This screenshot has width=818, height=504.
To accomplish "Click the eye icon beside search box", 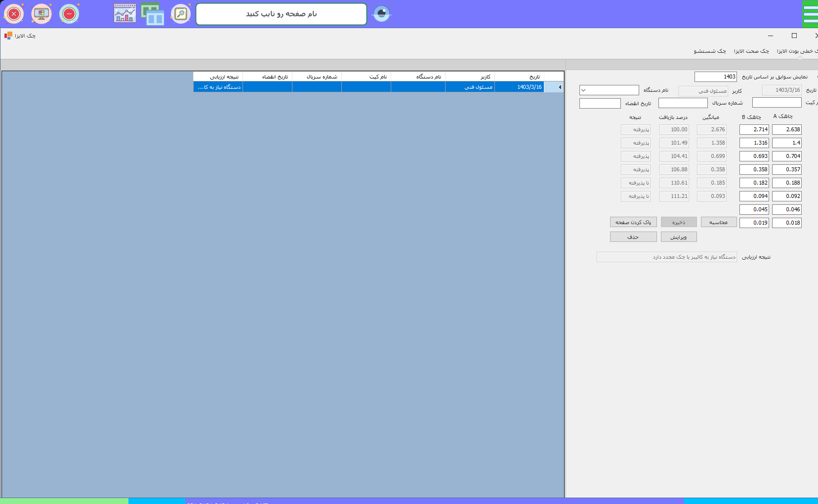I will tap(381, 14).
